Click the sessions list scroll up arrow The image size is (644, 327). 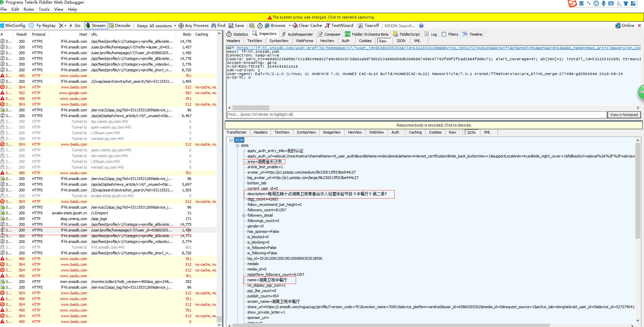pos(219,34)
